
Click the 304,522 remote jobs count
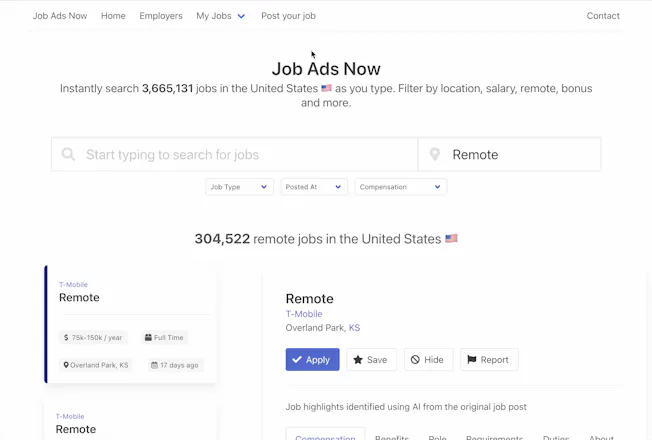pyautogui.click(x=222, y=239)
